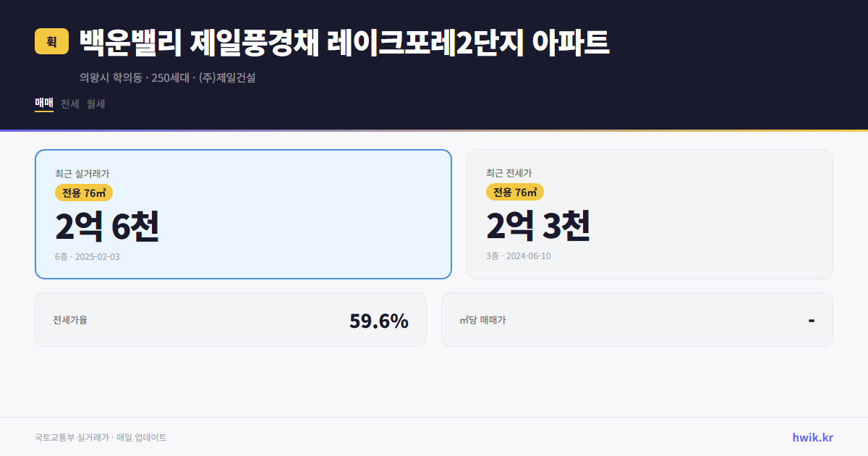Open the apartment title 백운밸리 제일풍경채 레이크포레2단지
Viewport: 868px width, 456px height.
click(x=345, y=41)
